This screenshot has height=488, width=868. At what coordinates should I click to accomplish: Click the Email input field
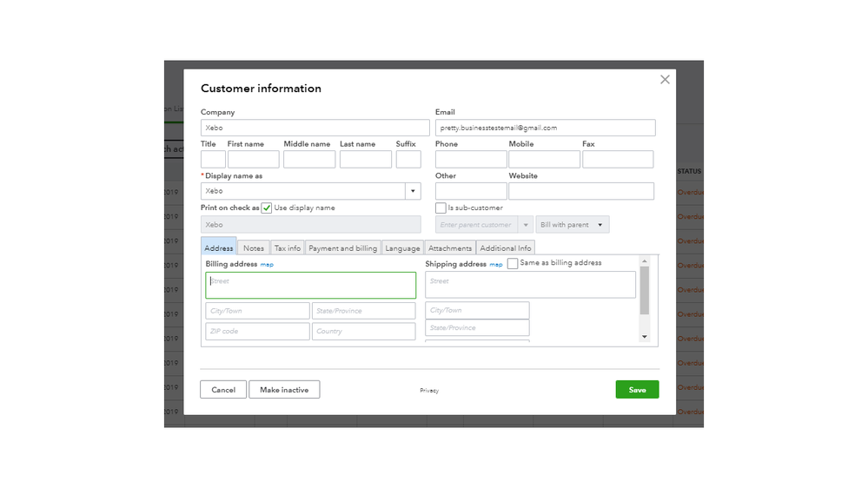tap(546, 128)
